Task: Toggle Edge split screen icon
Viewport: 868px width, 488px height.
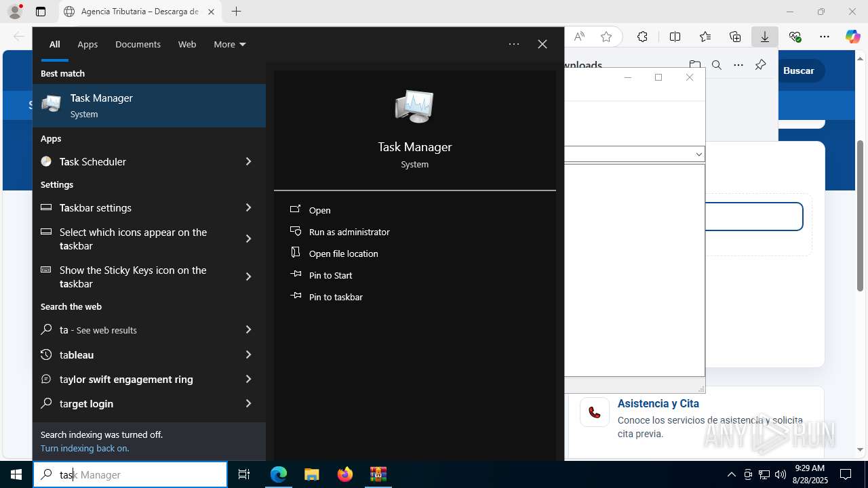Action: click(675, 37)
